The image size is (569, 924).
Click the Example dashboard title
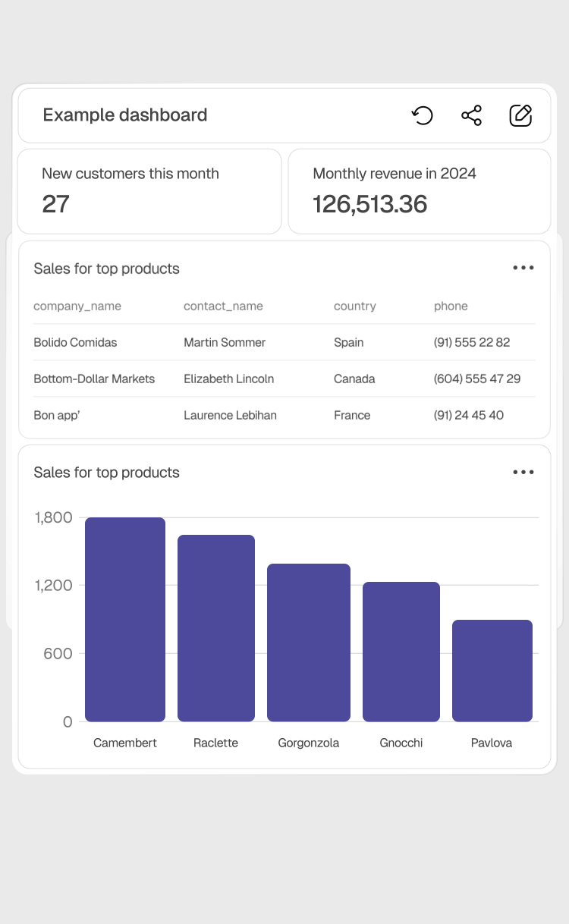coord(125,115)
